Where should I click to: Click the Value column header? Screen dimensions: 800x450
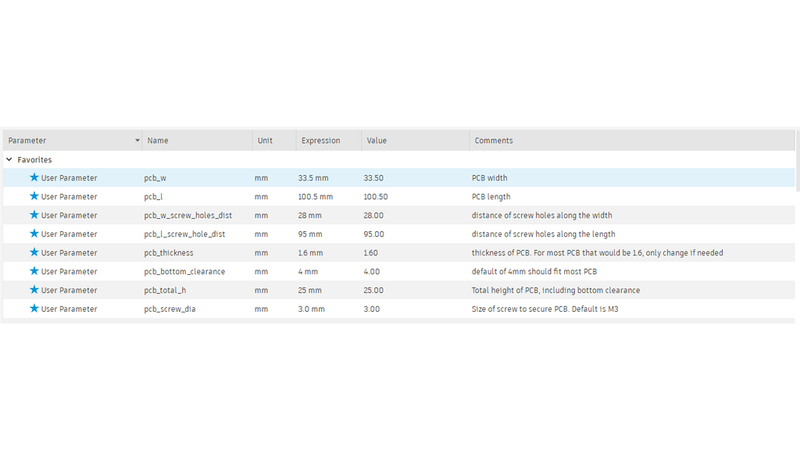coord(377,141)
